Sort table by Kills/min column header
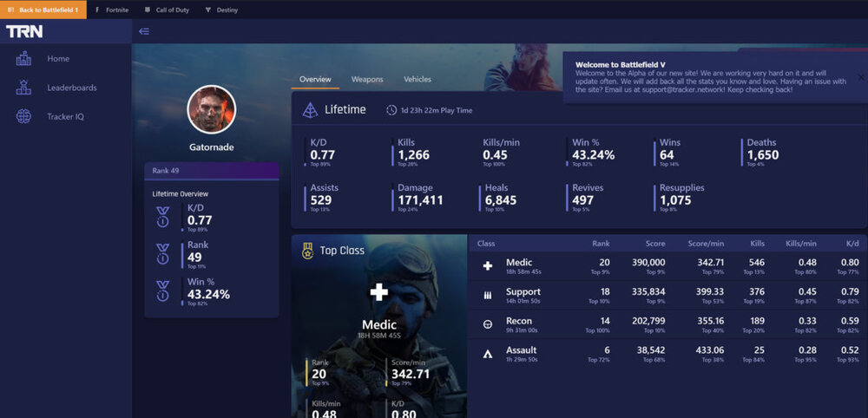The width and height of the screenshot is (868, 418). point(800,244)
